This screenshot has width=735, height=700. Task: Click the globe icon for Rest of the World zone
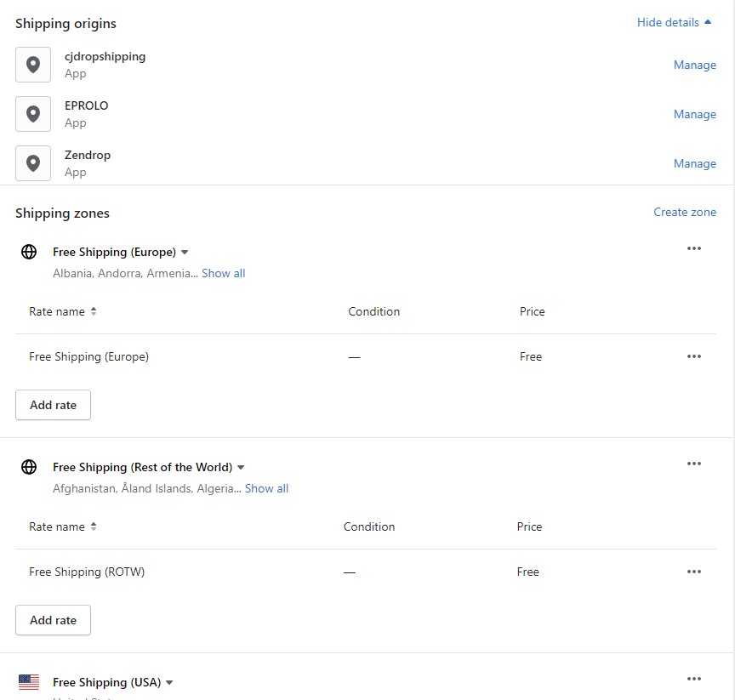coord(29,467)
